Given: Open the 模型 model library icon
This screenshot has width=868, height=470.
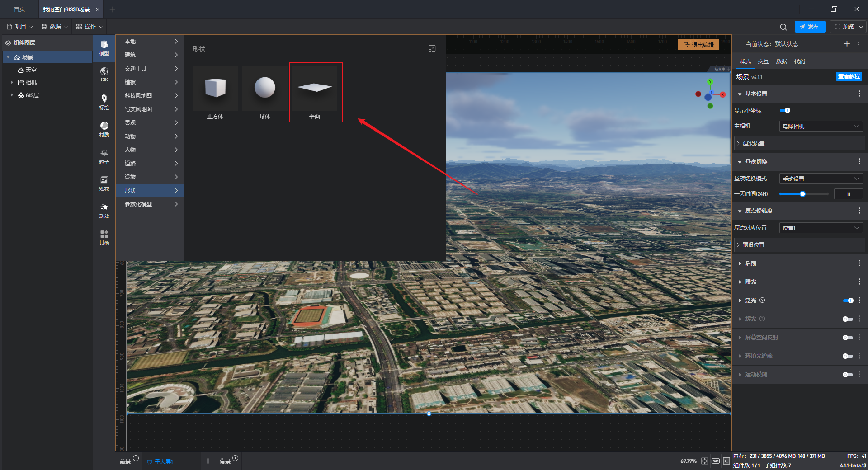Looking at the screenshot, I should (x=104, y=47).
